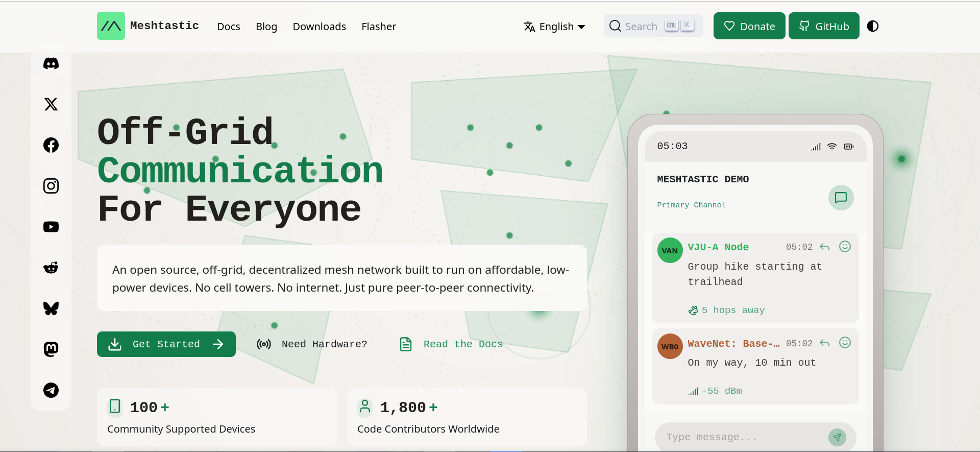Focus the Search input field
Image resolution: width=980 pixels, height=452 pixels.
(x=653, y=26)
